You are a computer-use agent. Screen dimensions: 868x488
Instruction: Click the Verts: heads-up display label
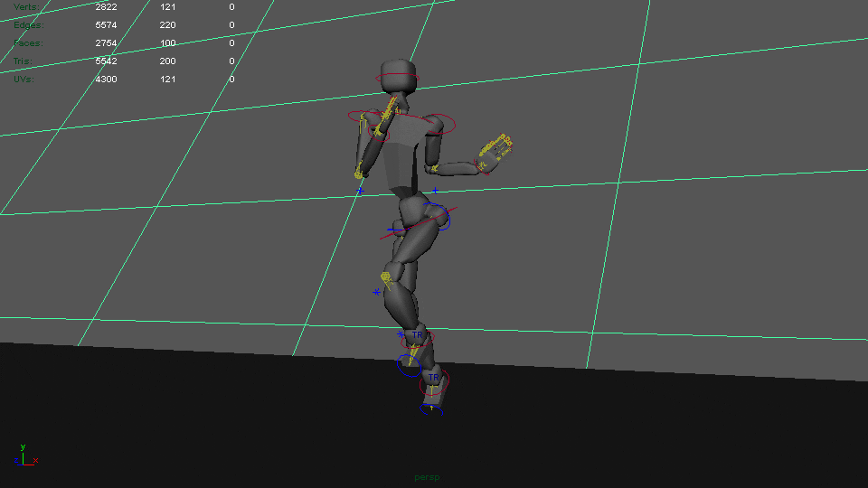click(x=26, y=6)
